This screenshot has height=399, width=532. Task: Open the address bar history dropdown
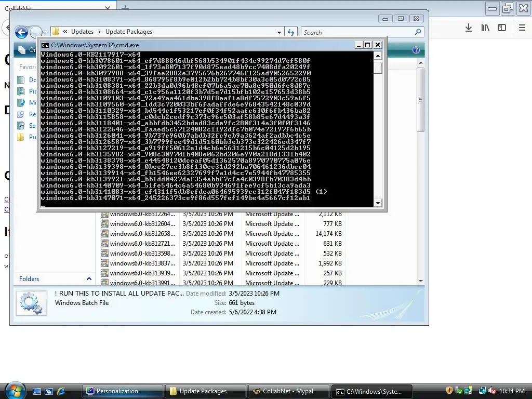(x=279, y=32)
